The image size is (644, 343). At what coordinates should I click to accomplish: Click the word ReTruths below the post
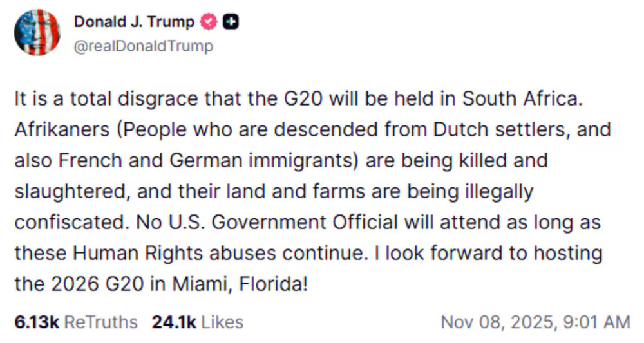101,322
